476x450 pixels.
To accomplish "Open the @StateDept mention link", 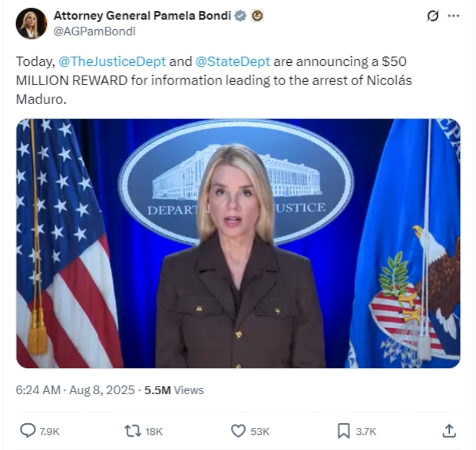I will 232,62.
